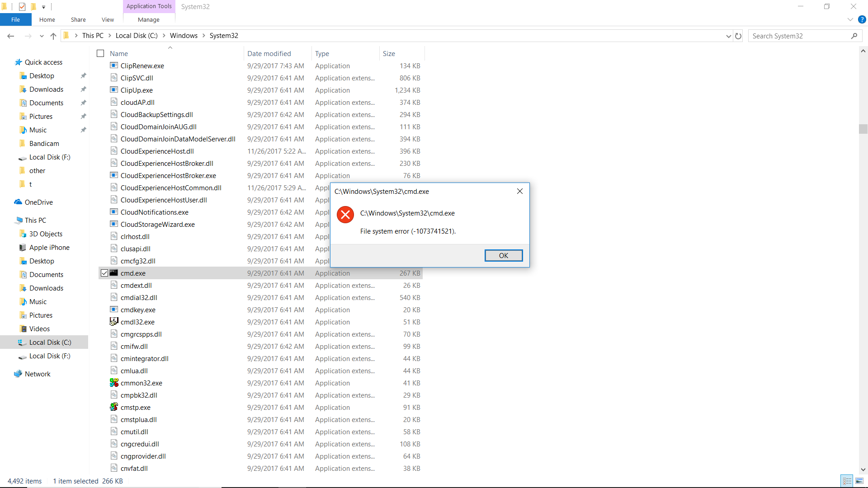Click inside the Search System32 field
The image size is (868, 488).
[x=800, y=36]
